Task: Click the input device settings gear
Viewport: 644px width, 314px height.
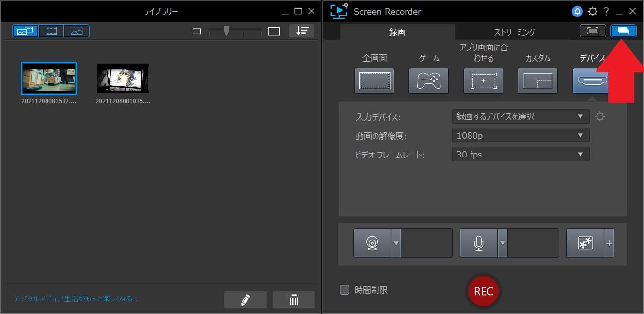Action: pyautogui.click(x=600, y=116)
